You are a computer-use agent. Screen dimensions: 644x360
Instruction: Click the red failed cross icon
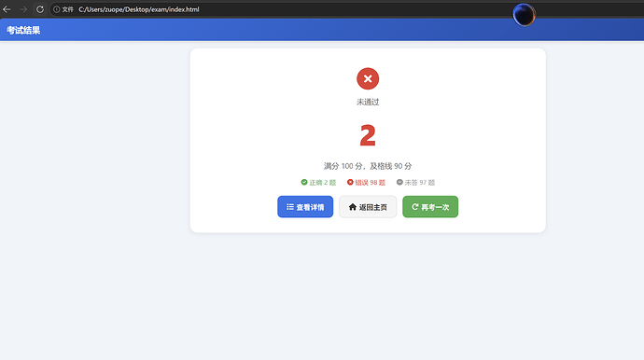pos(368,78)
